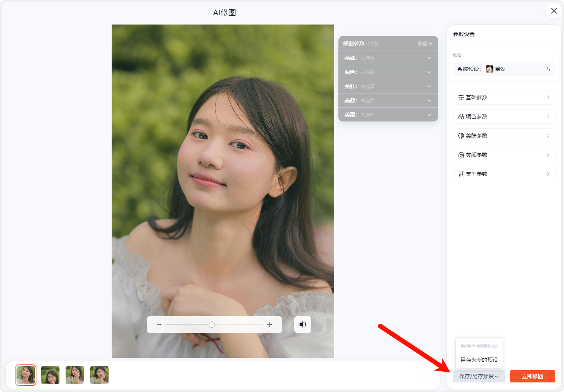The width and height of the screenshot is (564, 392).
Task: Close the AI修图 dialog
Action: pos(554,11)
